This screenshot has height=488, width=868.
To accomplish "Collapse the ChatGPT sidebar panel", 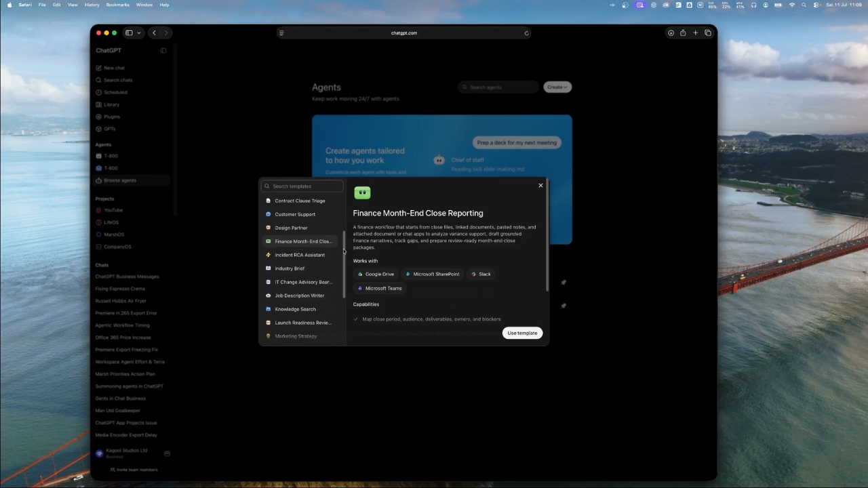I will coord(163,50).
